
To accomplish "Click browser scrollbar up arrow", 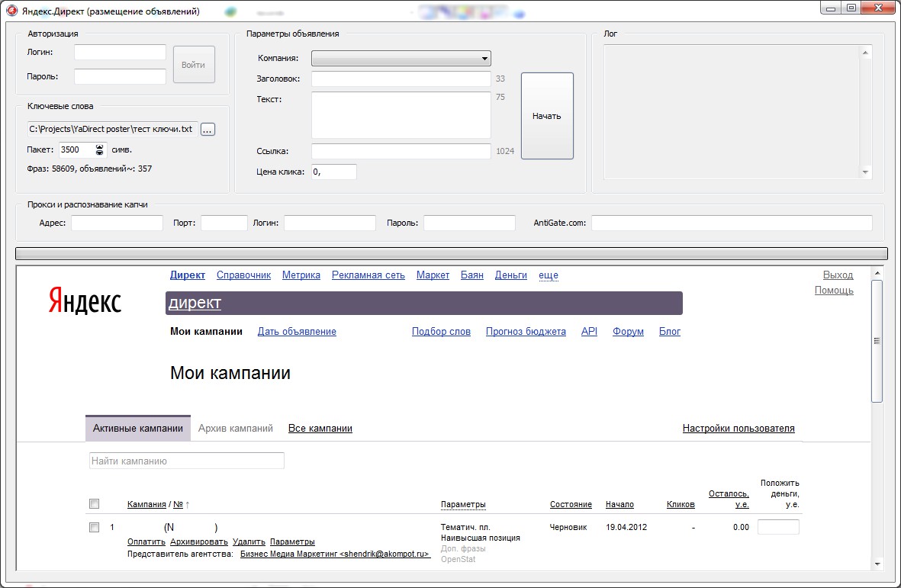I will tap(877, 273).
